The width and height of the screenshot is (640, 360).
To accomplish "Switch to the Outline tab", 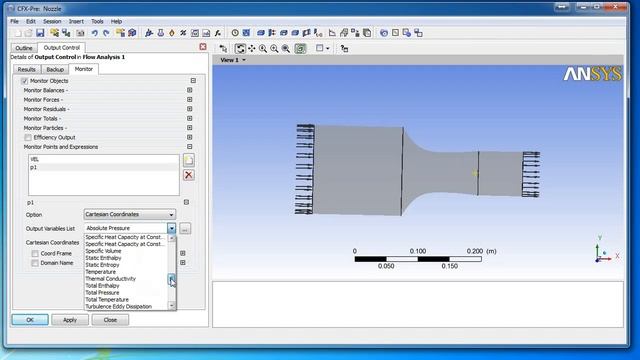I will [x=24, y=48].
